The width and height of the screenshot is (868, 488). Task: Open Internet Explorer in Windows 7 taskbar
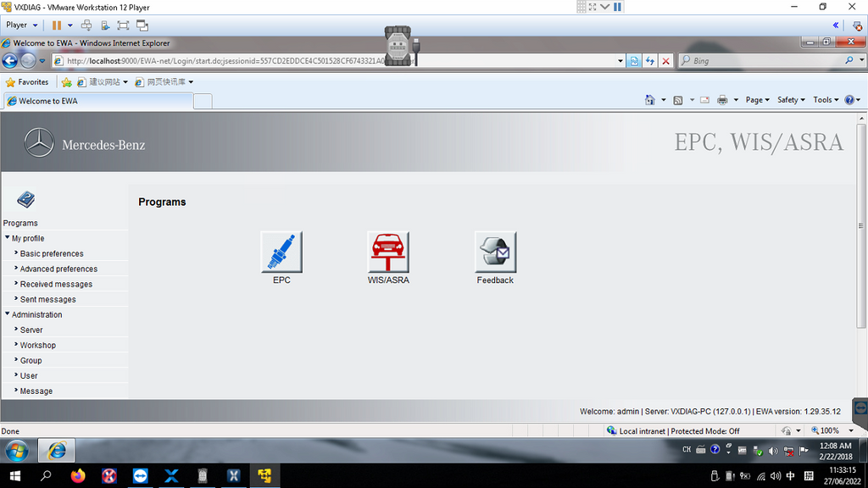coord(57,450)
